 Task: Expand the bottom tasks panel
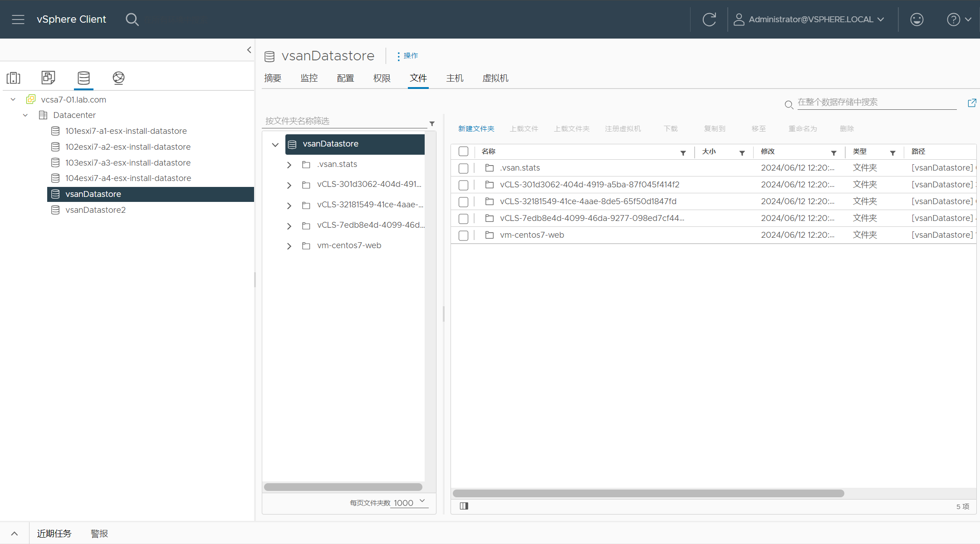point(15,534)
